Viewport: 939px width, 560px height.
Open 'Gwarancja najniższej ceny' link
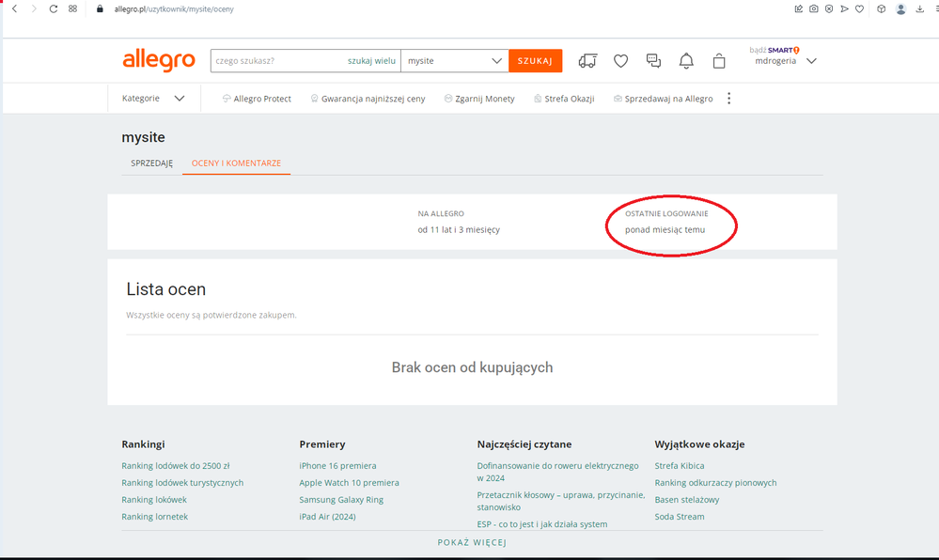(x=368, y=99)
